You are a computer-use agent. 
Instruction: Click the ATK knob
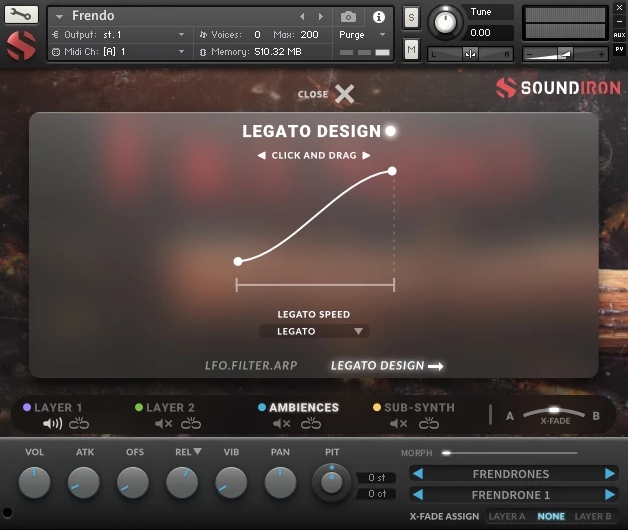pyautogui.click(x=84, y=482)
